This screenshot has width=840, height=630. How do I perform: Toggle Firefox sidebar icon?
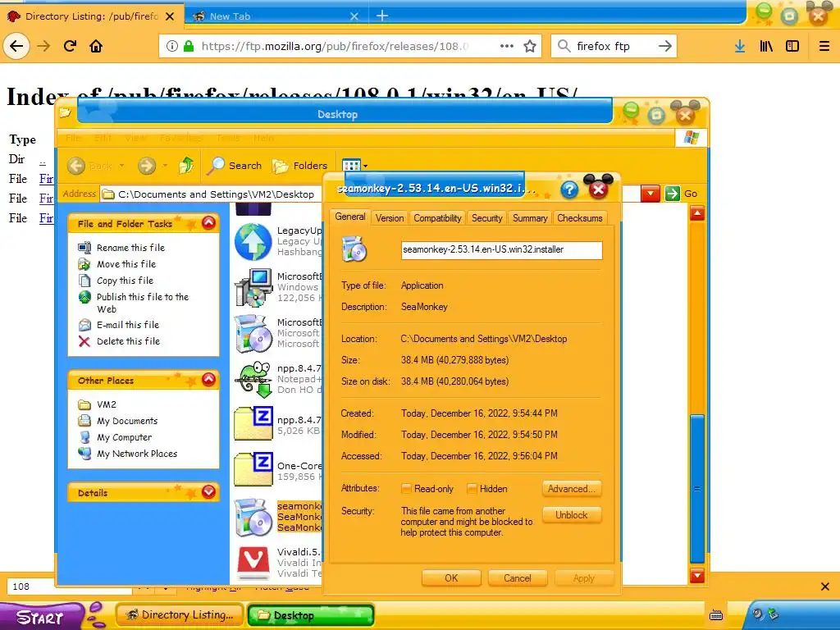pyautogui.click(x=792, y=46)
